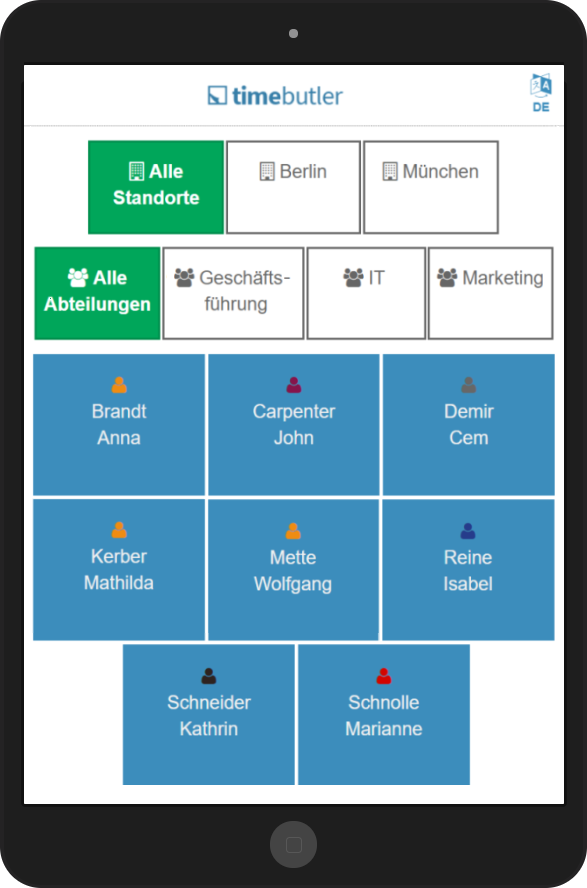Viewport: 587px width, 888px height.
Task: Filter by München location
Action: tap(431, 187)
